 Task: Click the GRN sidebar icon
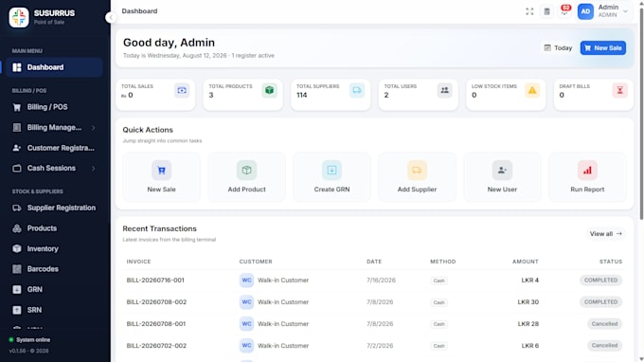point(17,290)
